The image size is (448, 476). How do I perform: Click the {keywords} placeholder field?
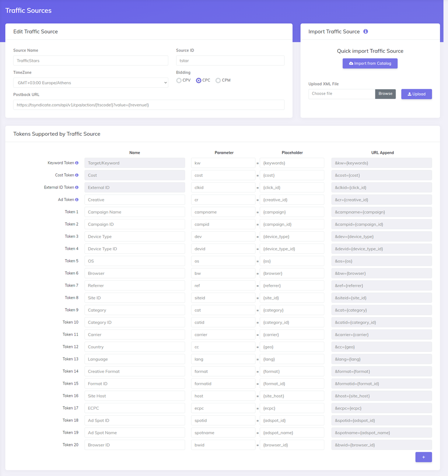click(292, 163)
